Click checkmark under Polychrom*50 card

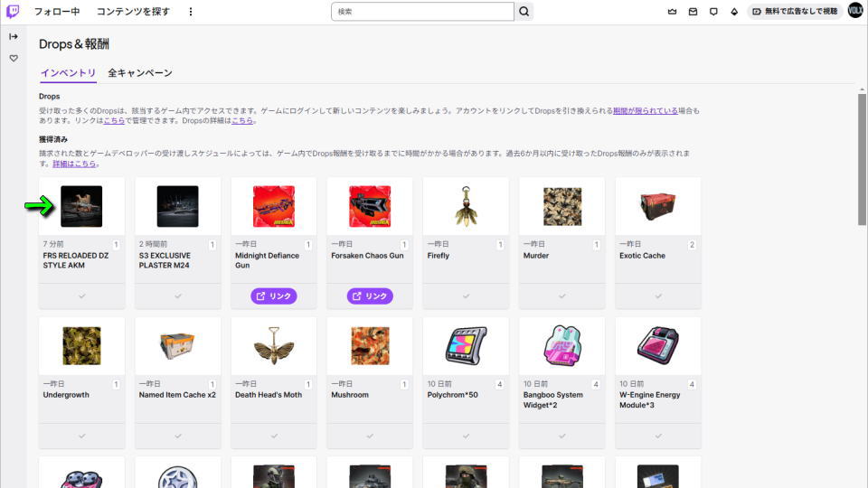(x=467, y=436)
